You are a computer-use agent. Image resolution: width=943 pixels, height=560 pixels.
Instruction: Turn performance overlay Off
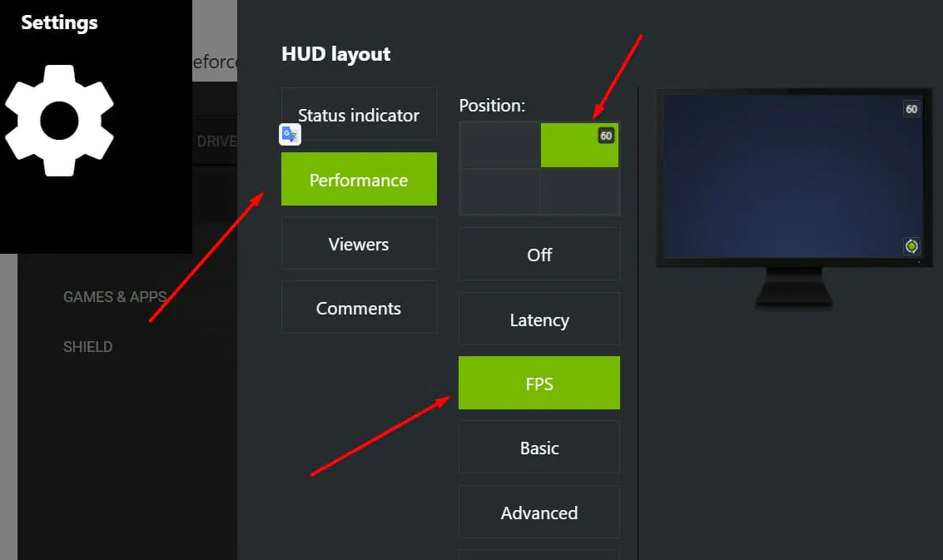click(539, 255)
